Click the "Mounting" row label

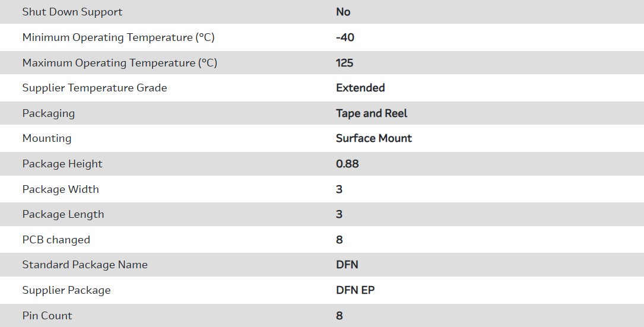(47, 138)
